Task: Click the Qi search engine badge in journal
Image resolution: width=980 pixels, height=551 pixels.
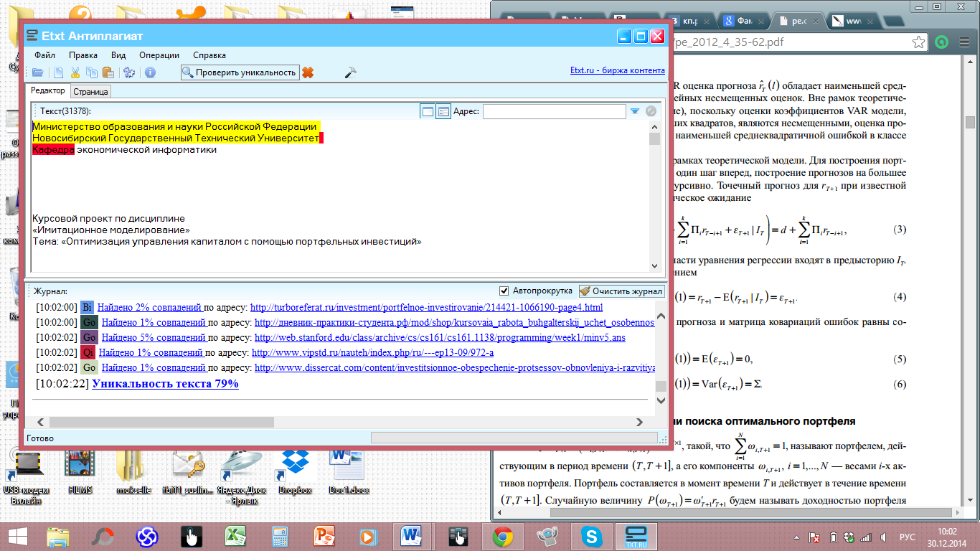Action: [88, 352]
